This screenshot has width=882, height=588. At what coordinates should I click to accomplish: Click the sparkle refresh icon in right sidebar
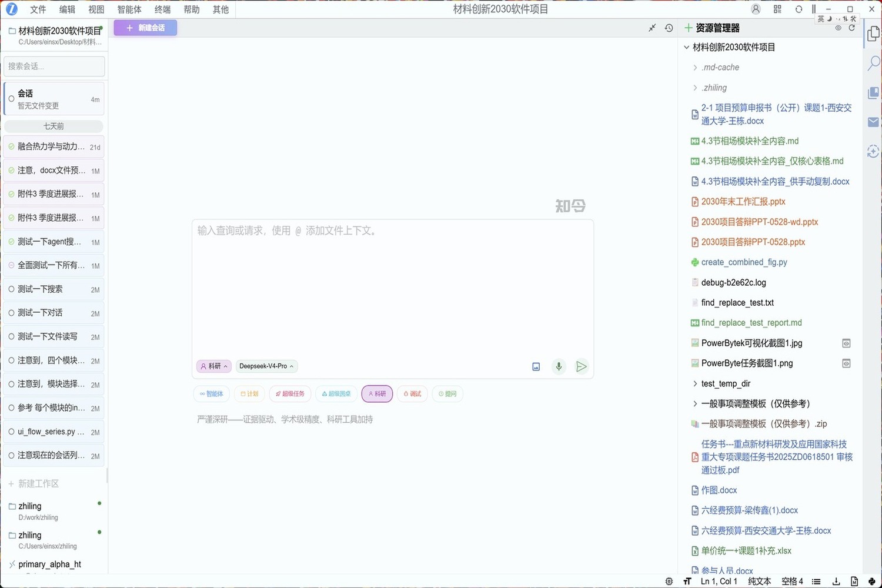pos(873,151)
